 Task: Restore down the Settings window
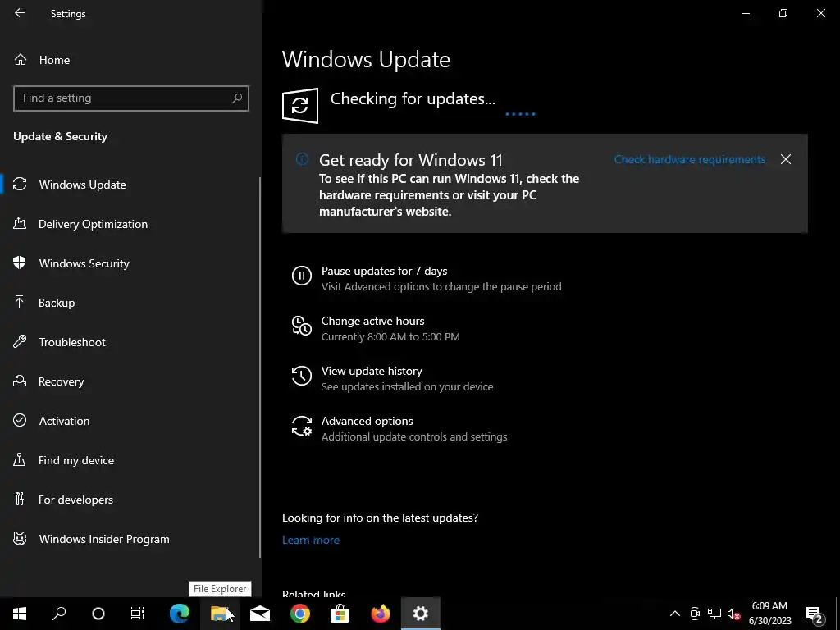[783, 13]
